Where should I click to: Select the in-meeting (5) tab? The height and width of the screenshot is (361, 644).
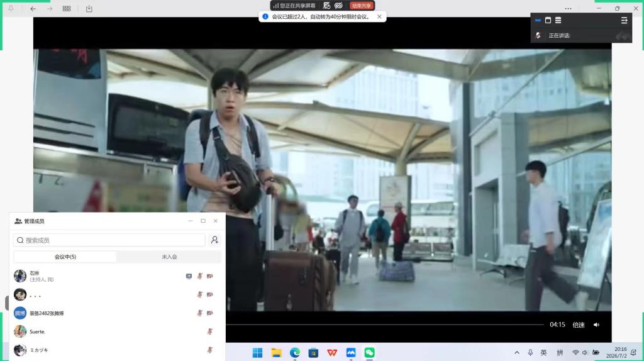(x=65, y=257)
